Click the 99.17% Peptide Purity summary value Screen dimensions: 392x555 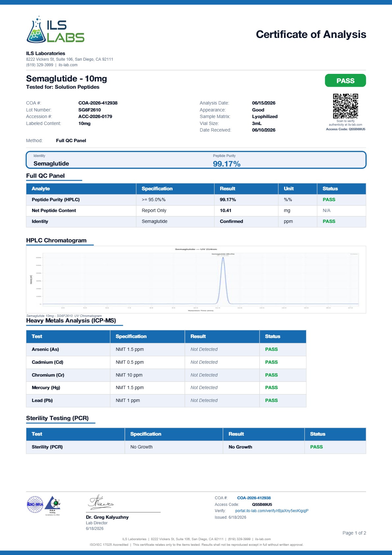point(227,164)
